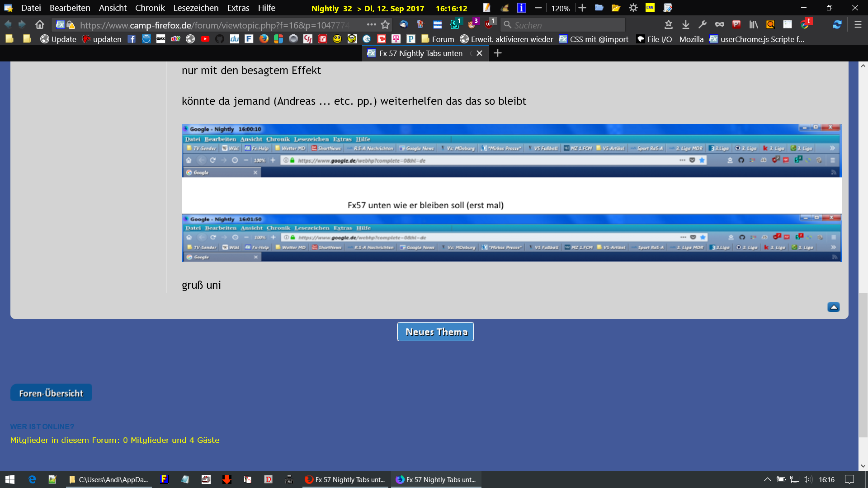Click the wrench developer tools icon

[x=703, y=25]
